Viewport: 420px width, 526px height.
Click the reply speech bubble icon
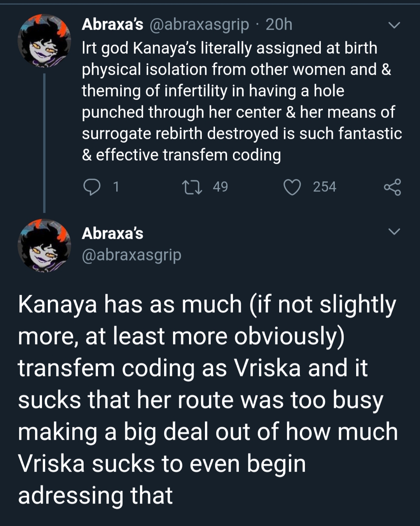coord(92,187)
